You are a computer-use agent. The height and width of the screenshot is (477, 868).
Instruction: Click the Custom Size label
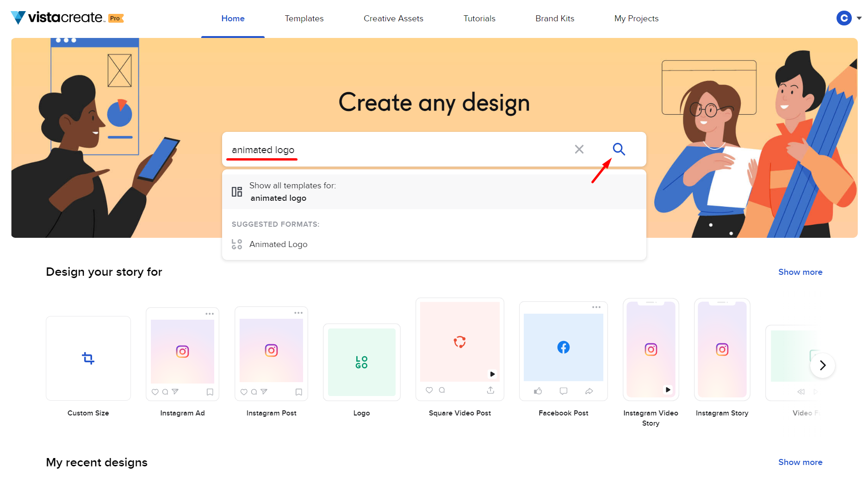pos(88,413)
